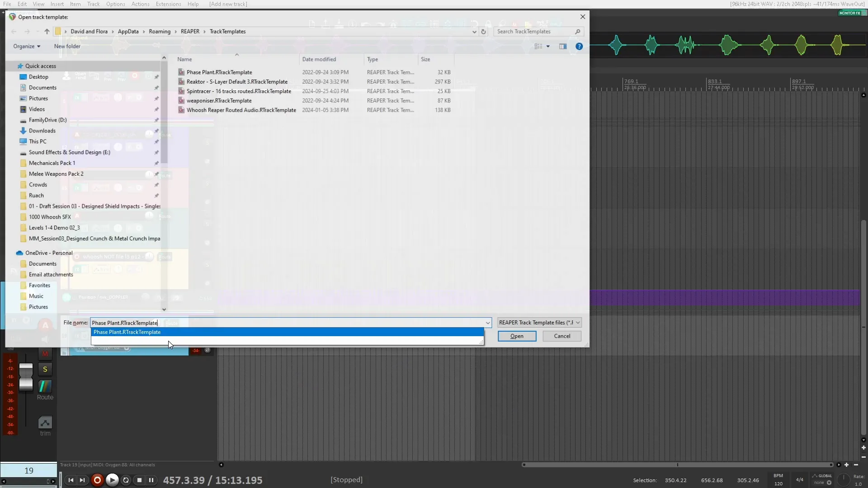Click the BPM 120 tempo field

point(778,480)
